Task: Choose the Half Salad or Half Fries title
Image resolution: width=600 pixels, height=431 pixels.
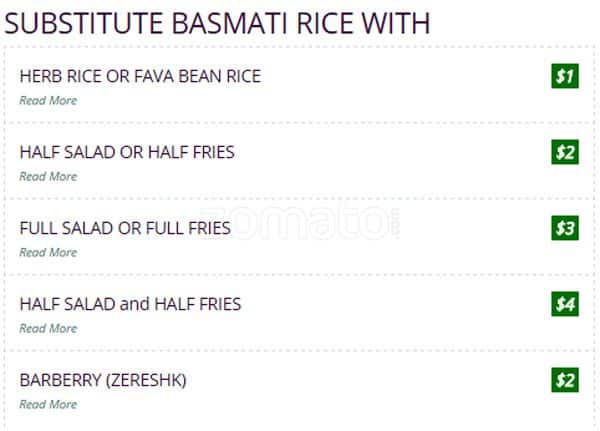Action: point(127,152)
